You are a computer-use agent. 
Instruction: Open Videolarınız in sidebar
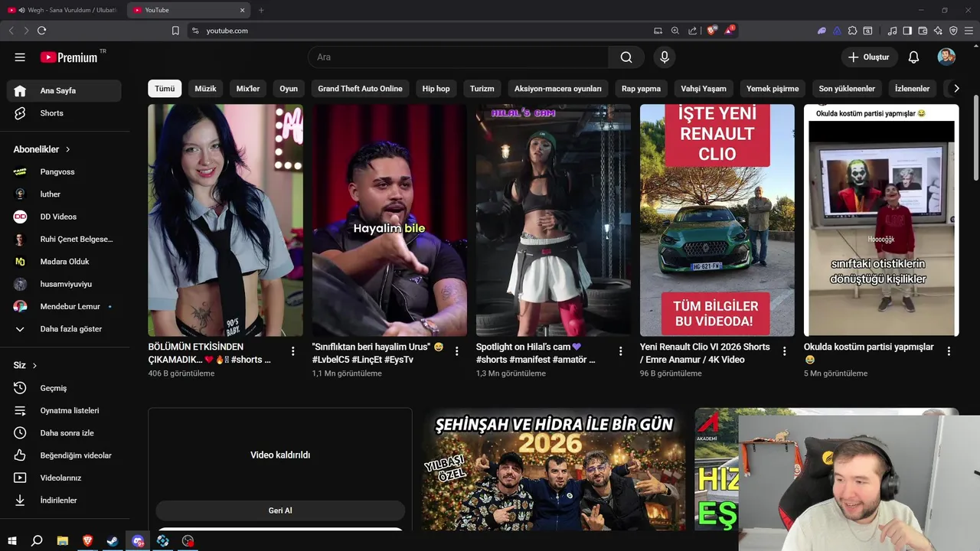64,478
